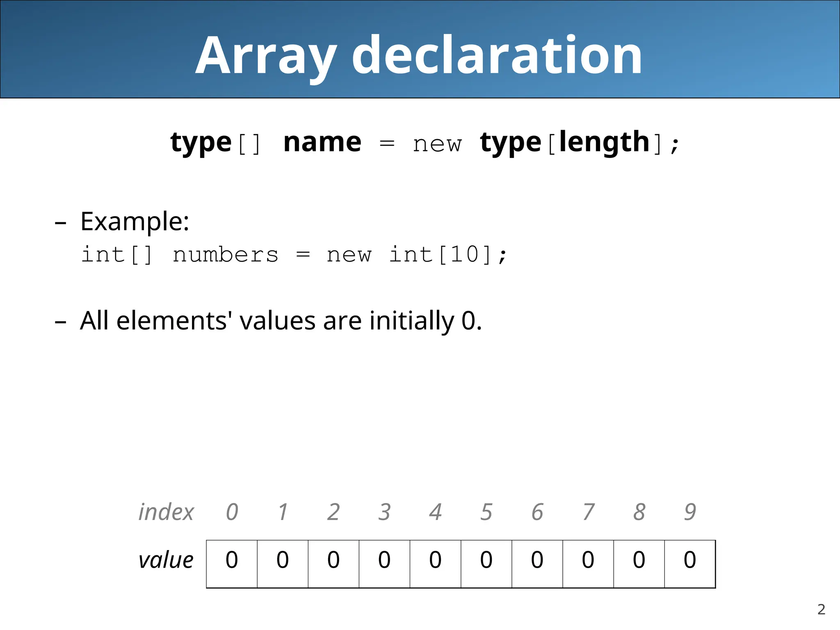840x630 pixels.
Task: Click the text 'All elements' values are initially 0.'
Action: pyautogui.click(x=281, y=320)
